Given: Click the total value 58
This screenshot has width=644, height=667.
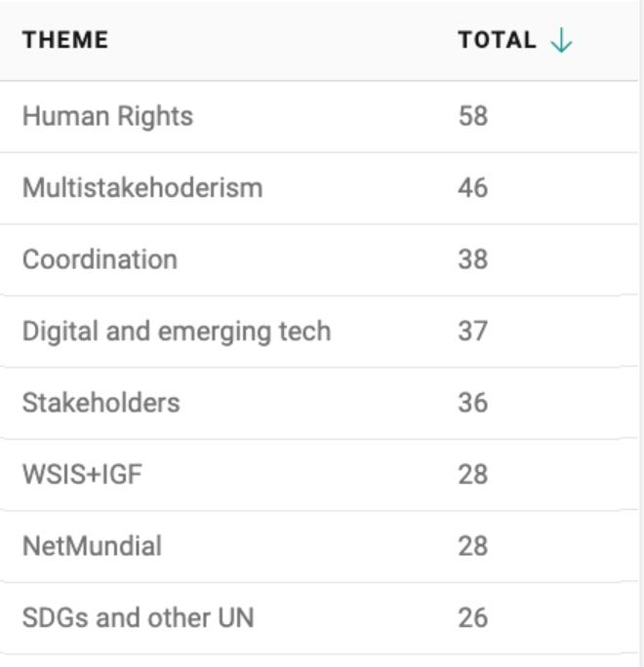Looking at the screenshot, I should [x=473, y=116].
